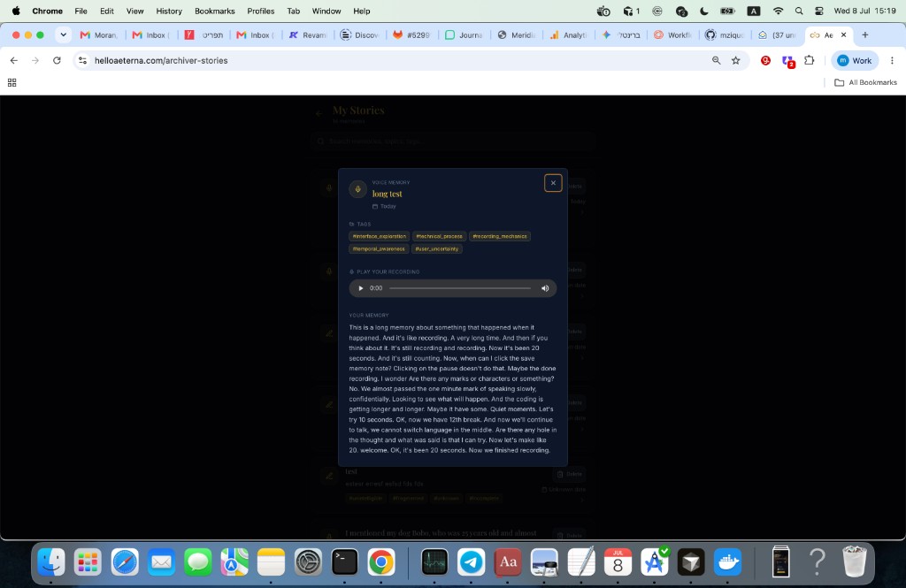Open the apps grid shortcut in bookmarks bar
The width and height of the screenshot is (906, 588).
click(12, 82)
